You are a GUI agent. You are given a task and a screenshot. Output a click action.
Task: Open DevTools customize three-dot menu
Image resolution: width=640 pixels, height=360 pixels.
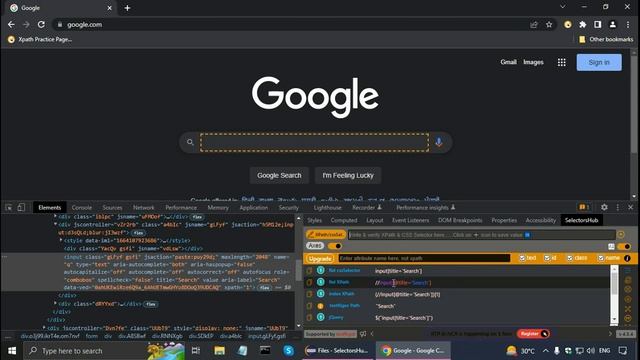(x=618, y=207)
